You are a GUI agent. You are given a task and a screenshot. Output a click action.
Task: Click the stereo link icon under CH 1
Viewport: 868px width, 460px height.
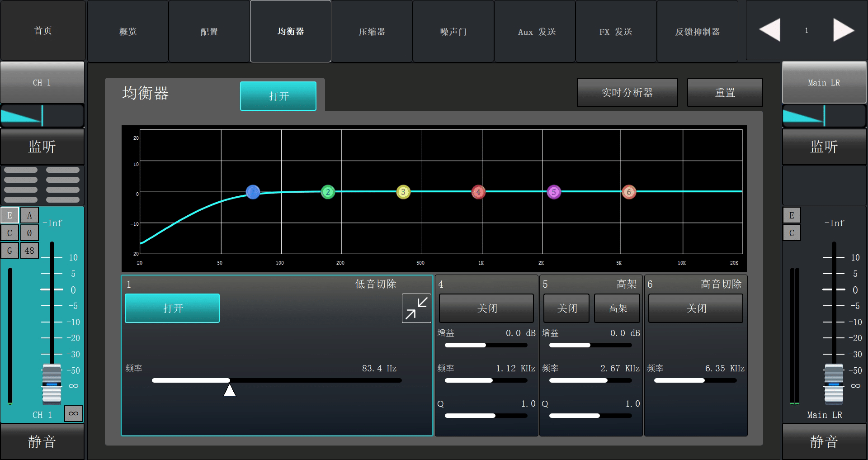[73, 413]
